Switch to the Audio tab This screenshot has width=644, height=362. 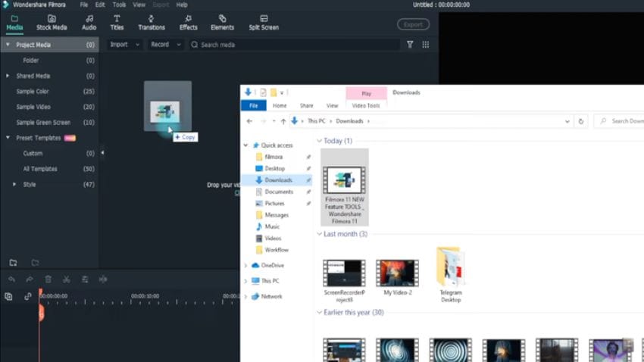click(89, 23)
